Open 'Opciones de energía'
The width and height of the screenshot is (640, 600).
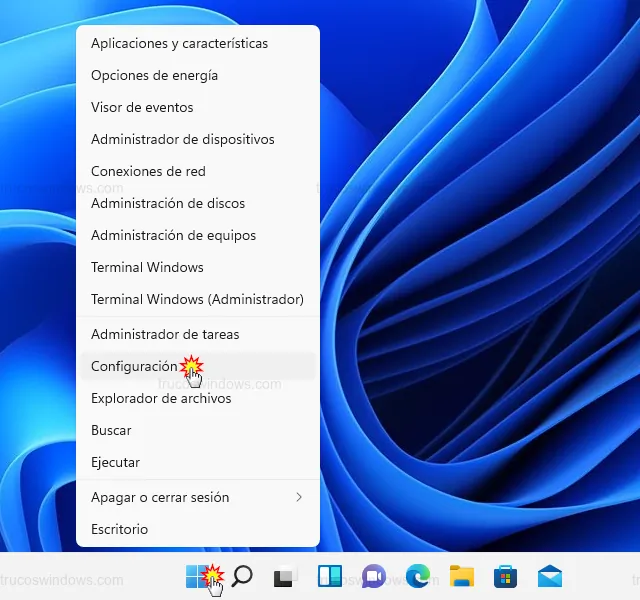[154, 75]
